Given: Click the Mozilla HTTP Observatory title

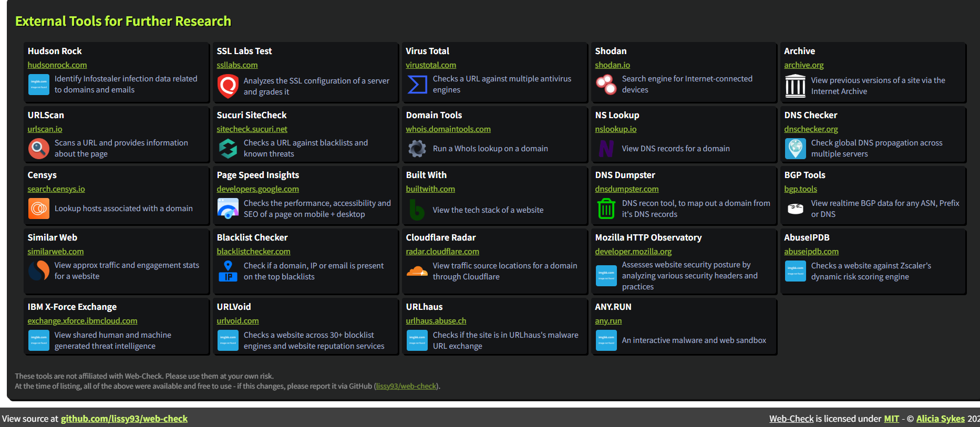Looking at the screenshot, I should 648,237.
